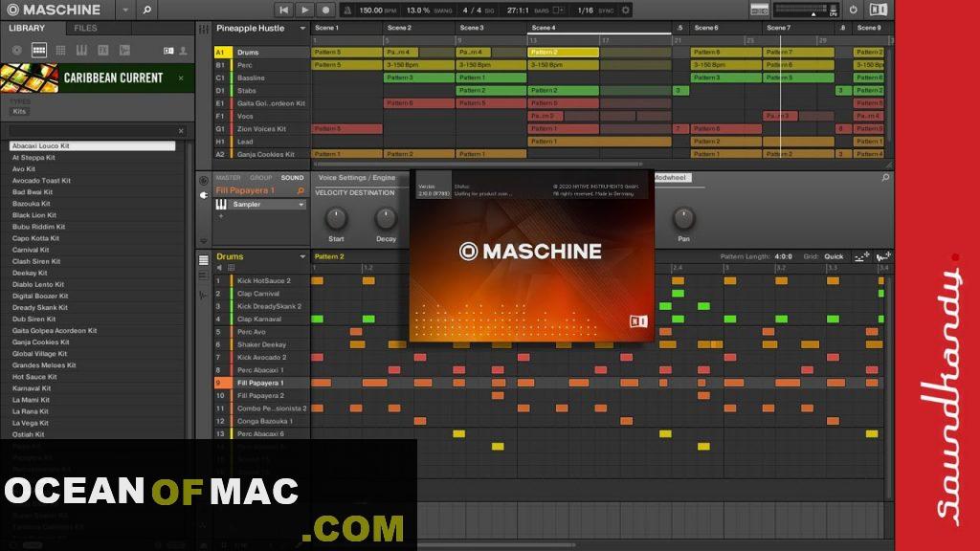Viewport: 980px width, 551px height.
Task: Open the MASCHINE main menu dropdown arrow
Action: tap(125, 10)
